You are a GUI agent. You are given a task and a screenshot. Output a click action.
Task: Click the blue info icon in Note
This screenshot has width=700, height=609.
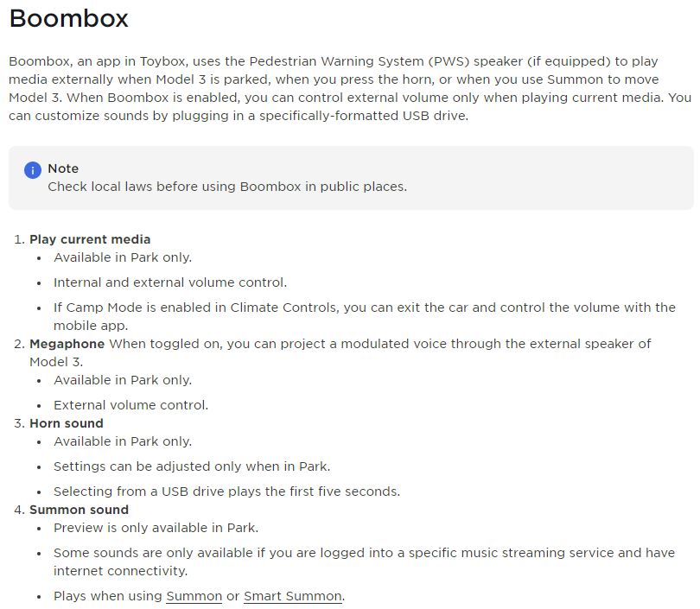33,170
